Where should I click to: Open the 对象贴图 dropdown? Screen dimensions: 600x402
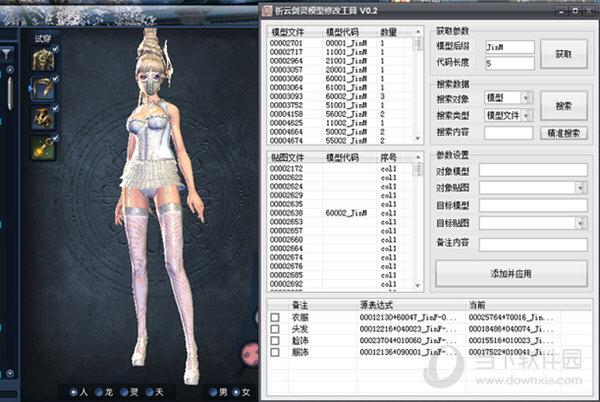tap(581, 187)
